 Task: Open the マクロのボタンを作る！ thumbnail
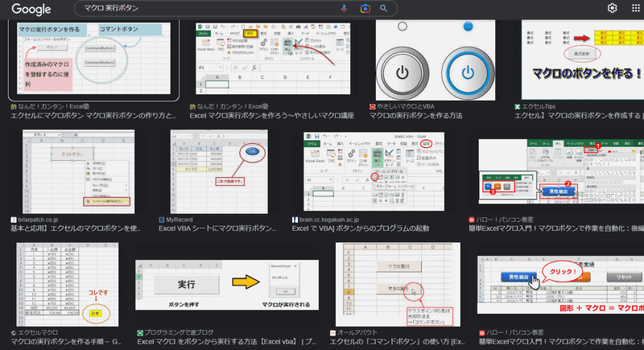point(582,60)
